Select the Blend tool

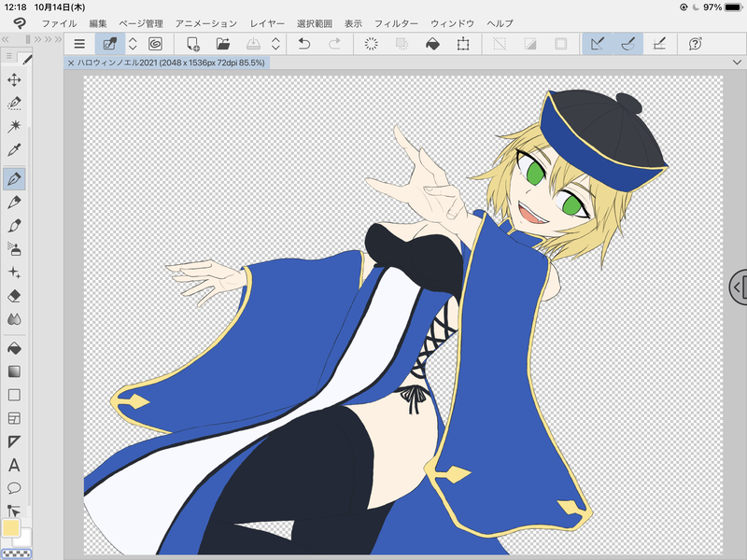14,319
